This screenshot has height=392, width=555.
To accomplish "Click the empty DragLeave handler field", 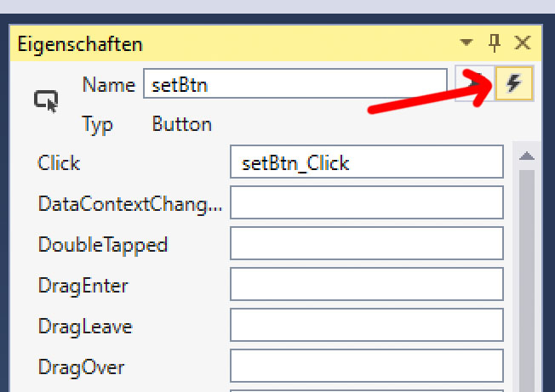I will pyautogui.click(x=366, y=327).
